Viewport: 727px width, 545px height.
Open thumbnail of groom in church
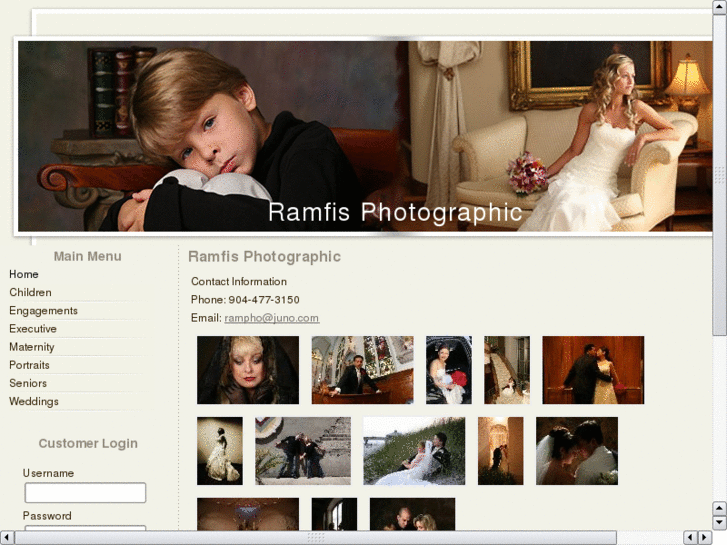tap(363, 370)
